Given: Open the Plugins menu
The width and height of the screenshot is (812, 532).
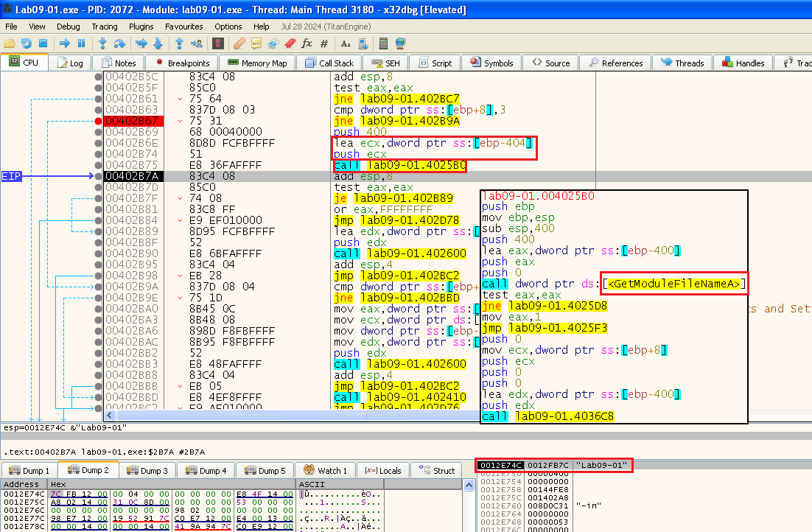Looking at the screenshot, I should click(141, 27).
